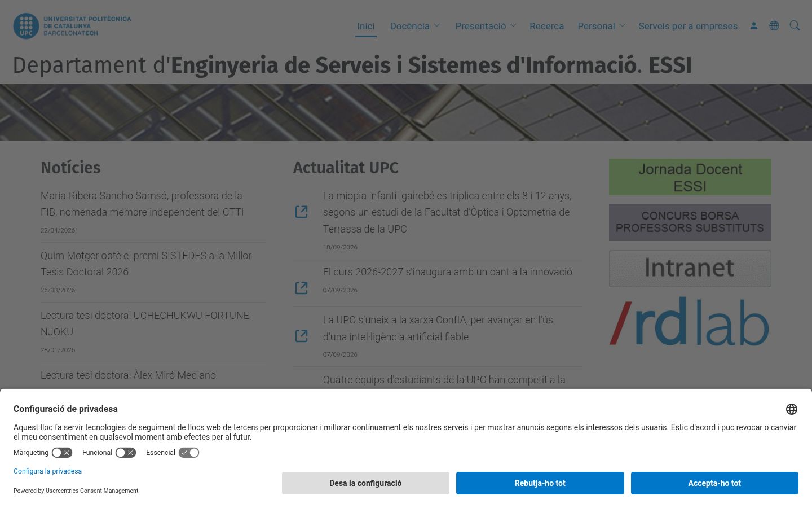Image resolution: width=812 pixels, height=508 pixels.
Task: Open Quim Motger premi SISTEDES news
Action: click(146, 264)
